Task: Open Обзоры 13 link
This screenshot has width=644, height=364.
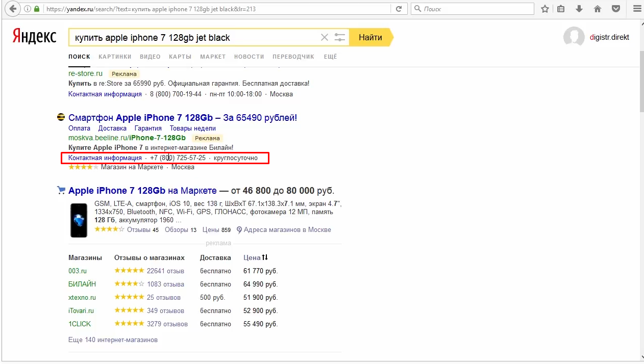Action: tap(180, 230)
